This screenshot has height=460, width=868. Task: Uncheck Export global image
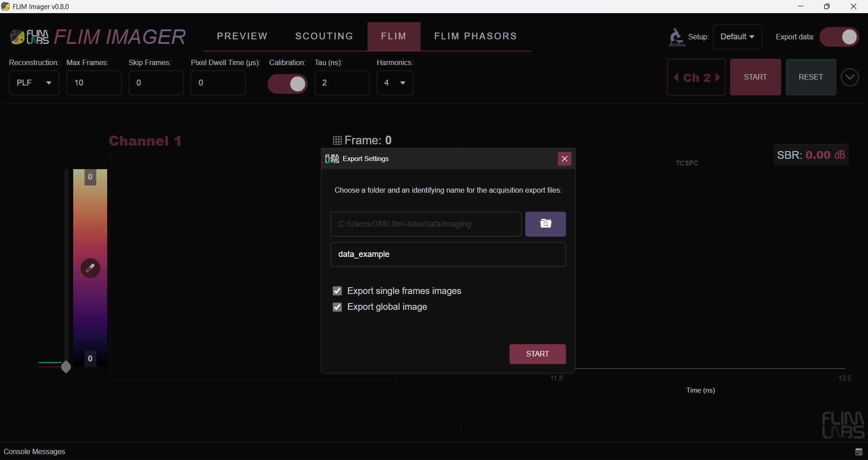(x=337, y=307)
